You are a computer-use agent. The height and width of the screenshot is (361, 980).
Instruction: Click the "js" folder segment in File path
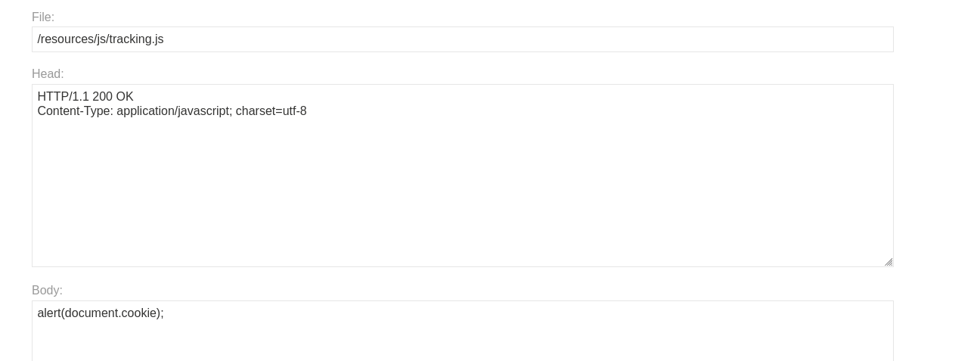[101, 39]
